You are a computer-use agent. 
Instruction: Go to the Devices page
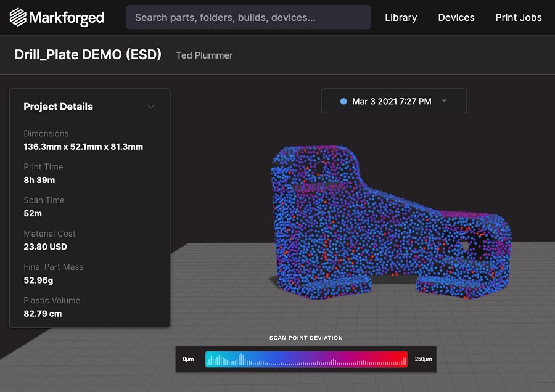coord(456,17)
